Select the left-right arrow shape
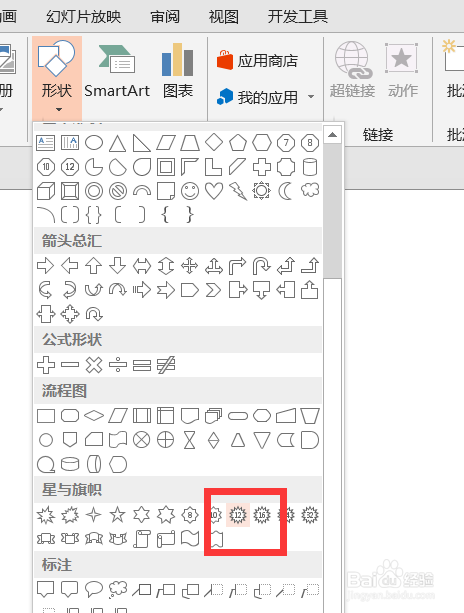464x613 pixels. [142, 266]
